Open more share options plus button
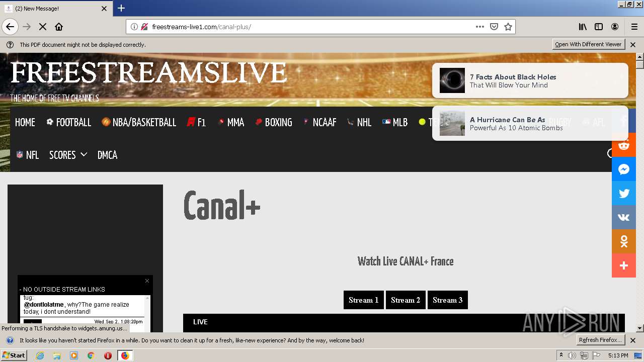This screenshot has height=362, width=644. [x=624, y=265]
